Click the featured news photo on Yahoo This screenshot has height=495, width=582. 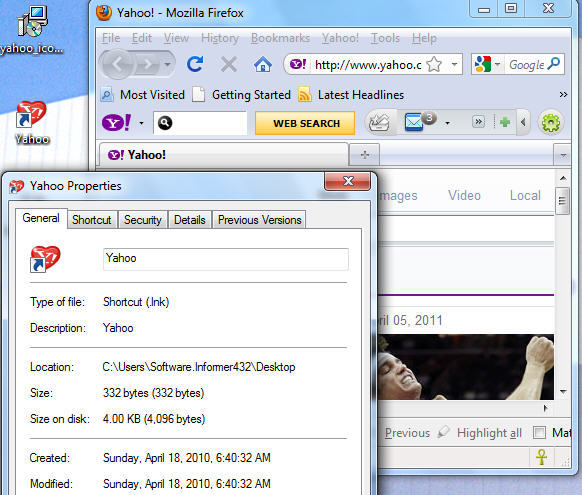(465, 367)
